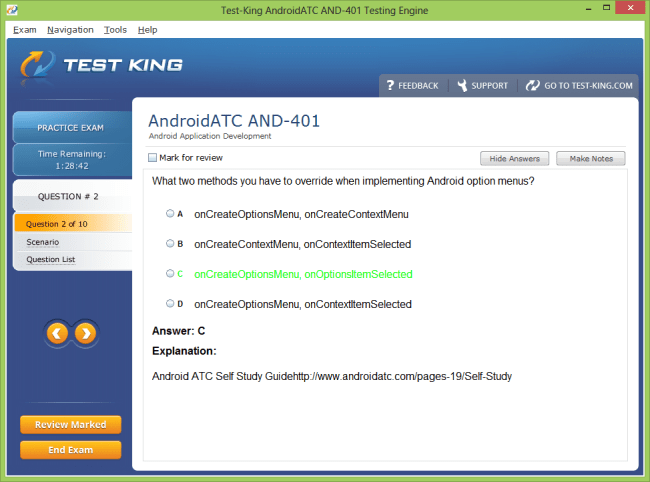650x482 pixels.
Task: Click the End Exam button
Action: point(70,450)
